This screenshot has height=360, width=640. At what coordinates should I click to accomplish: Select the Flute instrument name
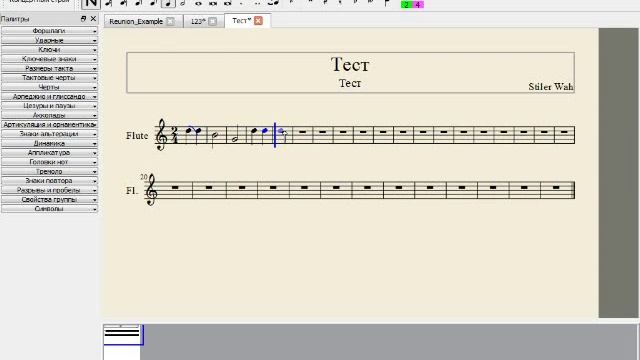click(137, 136)
